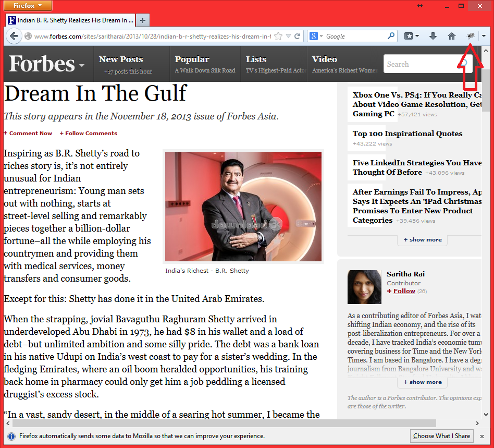Open Saritha Rai author name link
This screenshot has width=494, height=448.
point(405,274)
